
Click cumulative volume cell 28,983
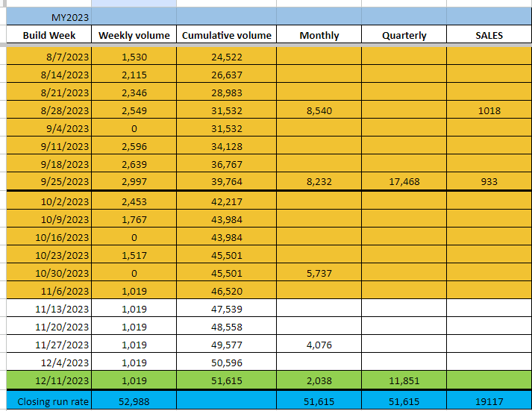(x=227, y=92)
